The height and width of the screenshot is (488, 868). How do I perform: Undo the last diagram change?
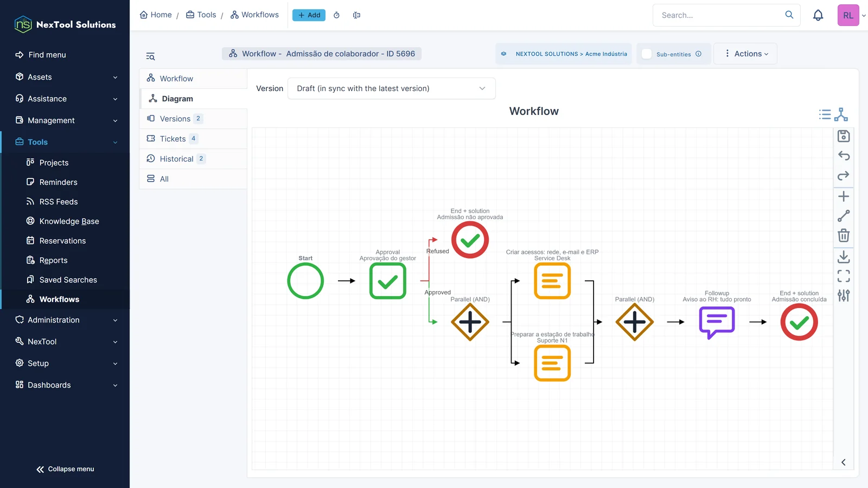tap(844, 156)
